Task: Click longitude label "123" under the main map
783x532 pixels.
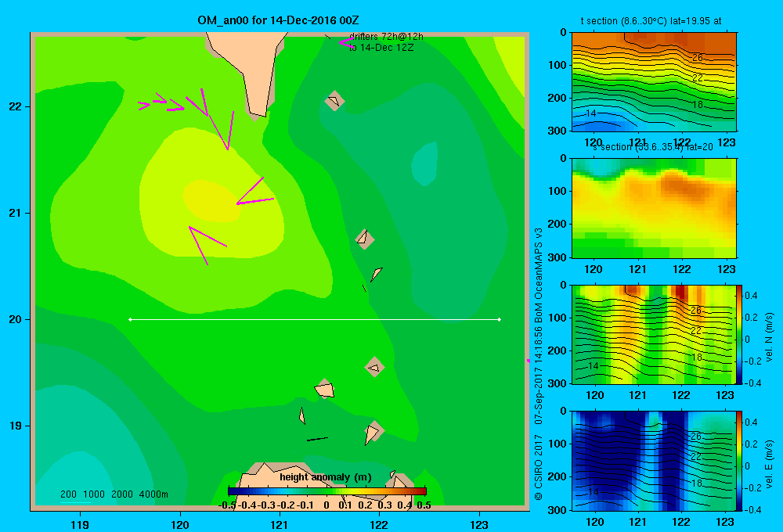Action: [x=479, y=524]
